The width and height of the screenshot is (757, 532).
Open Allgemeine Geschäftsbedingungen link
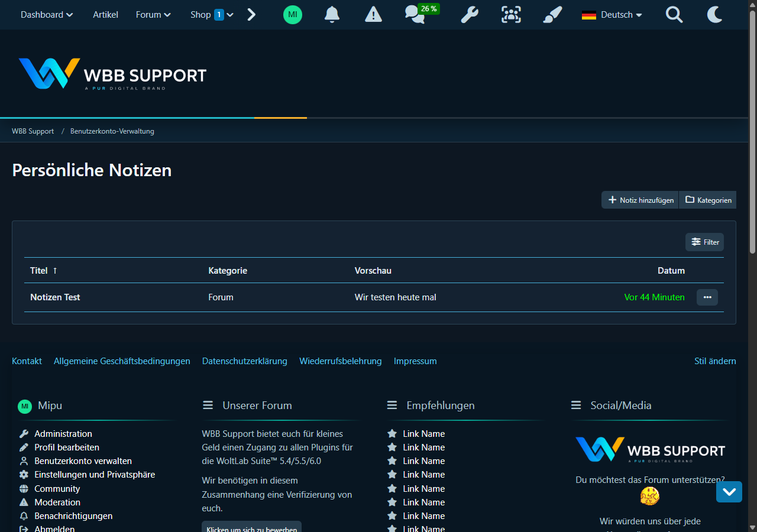122,361
